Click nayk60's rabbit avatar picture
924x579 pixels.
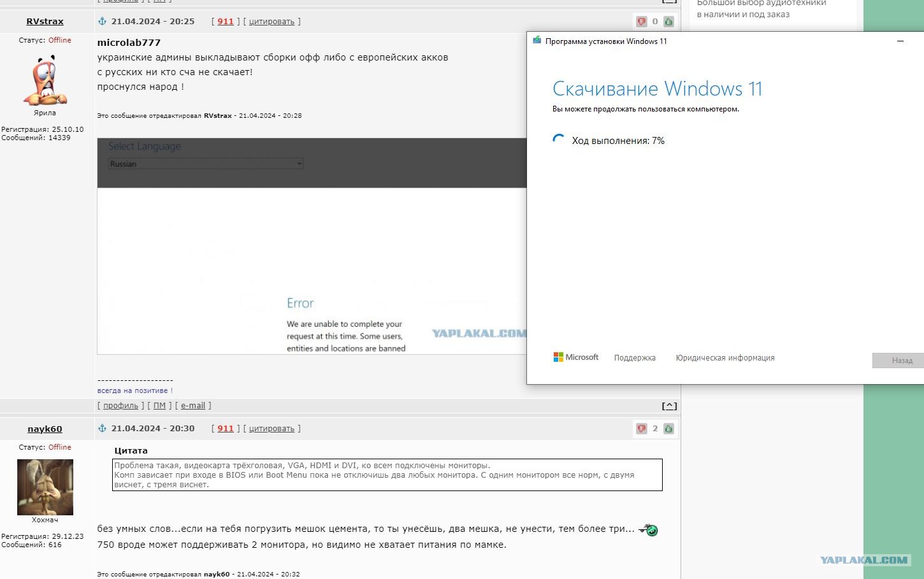45,487
